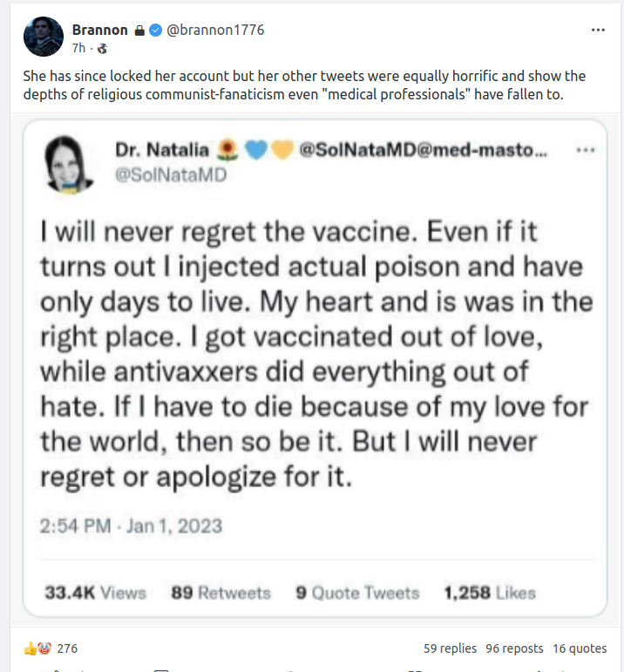Click the Brannon display name
This screenshot has width=624, height=672.
click(x=99, y=30)
